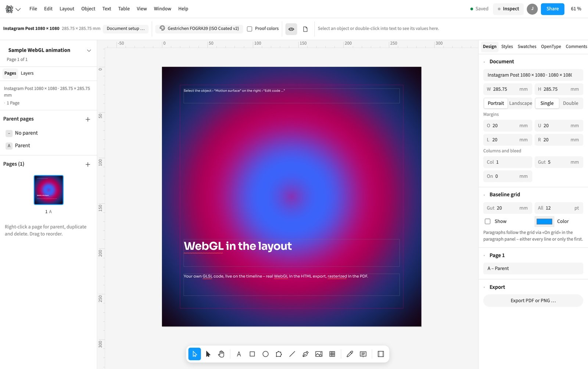Switch to the Styles tab
Screen dimensions: 588x369
(x=507, y=46)
